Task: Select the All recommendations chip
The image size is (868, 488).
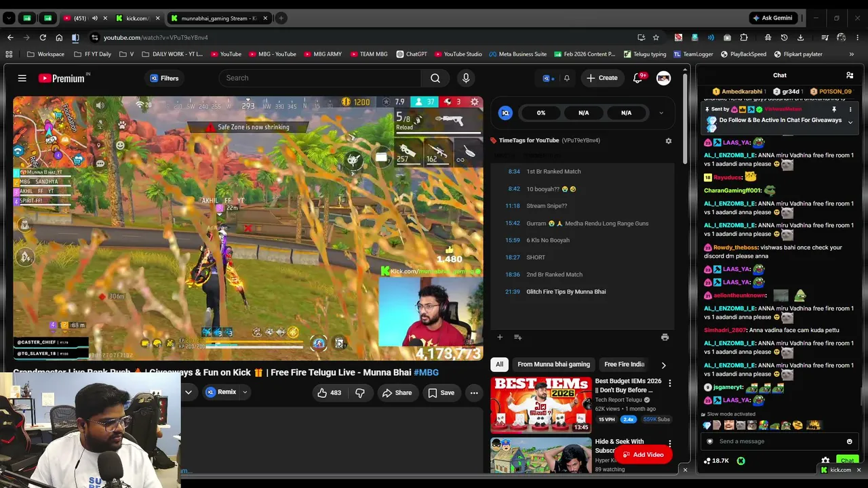Action: click(499, 364)
